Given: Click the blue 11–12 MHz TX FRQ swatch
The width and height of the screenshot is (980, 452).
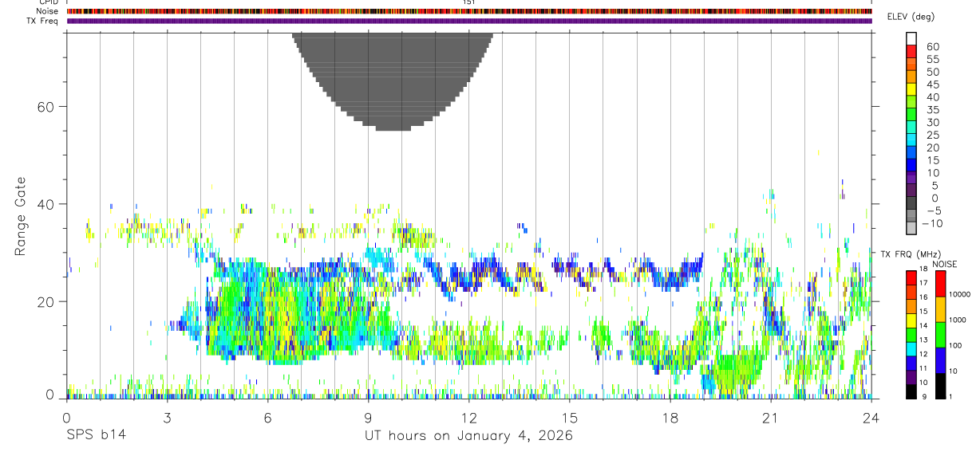Looking at the screenshot, I should (911, 363).
